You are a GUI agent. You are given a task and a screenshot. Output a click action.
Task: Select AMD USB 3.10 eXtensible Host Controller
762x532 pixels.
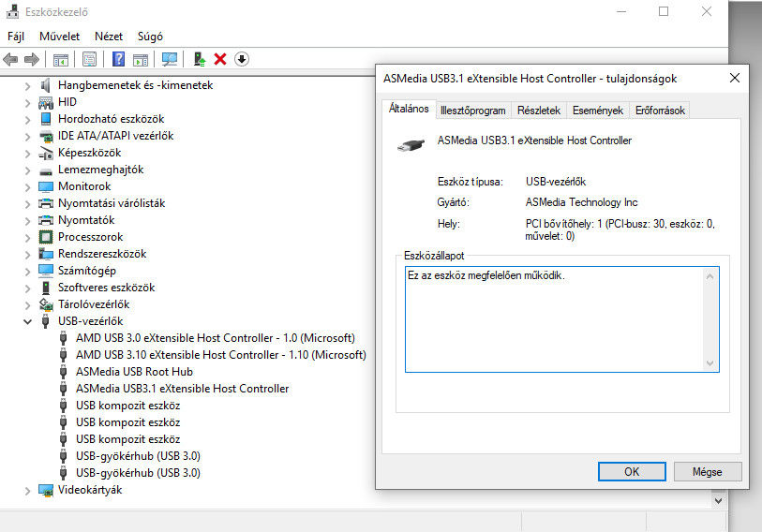point(220,355)
